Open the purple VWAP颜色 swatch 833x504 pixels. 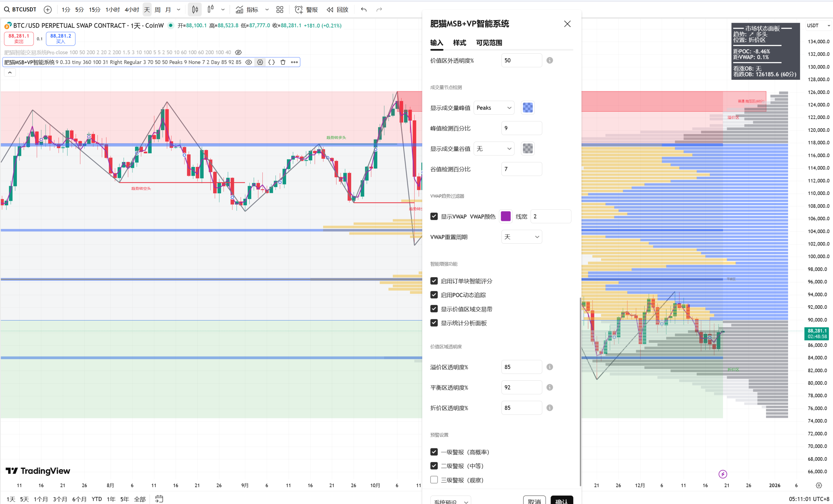[x=505, y=216]
